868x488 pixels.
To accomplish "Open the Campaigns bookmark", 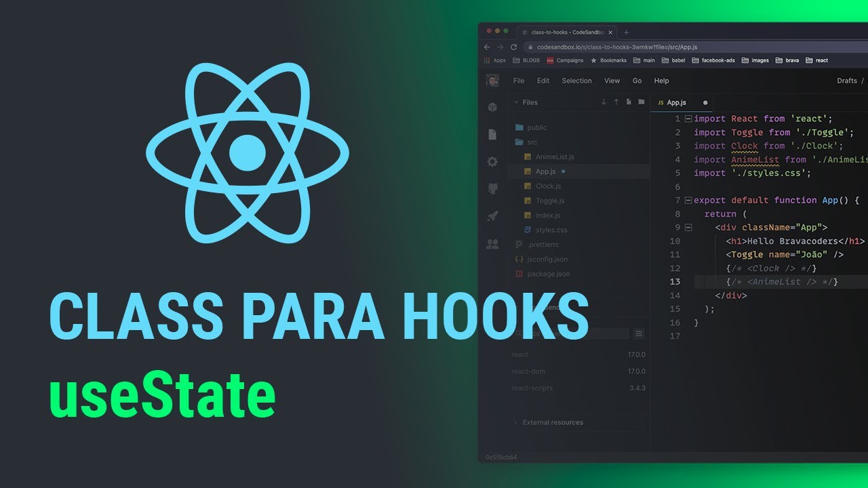I will 565,60.
